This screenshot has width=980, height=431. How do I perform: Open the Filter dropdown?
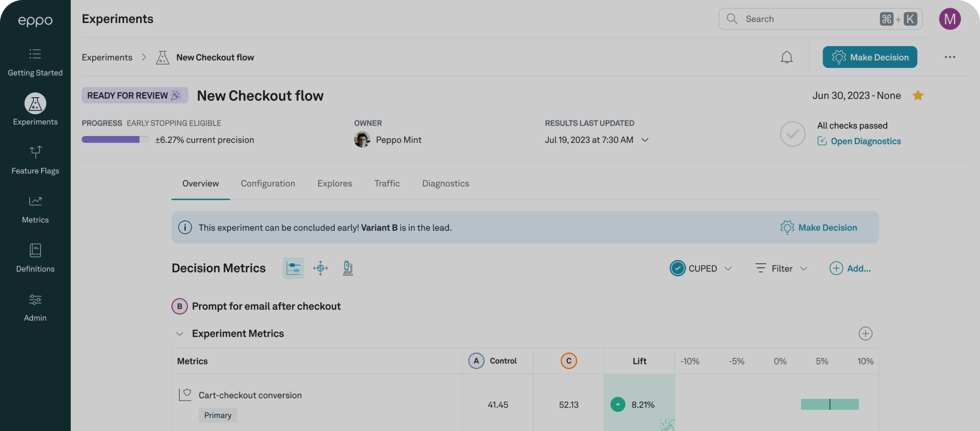pos(781,269)
